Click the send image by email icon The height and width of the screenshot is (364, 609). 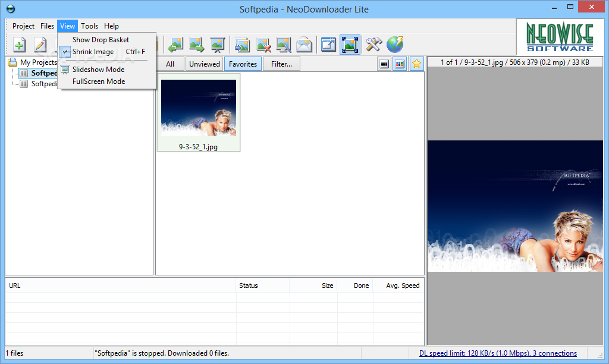tap(304, 45)
